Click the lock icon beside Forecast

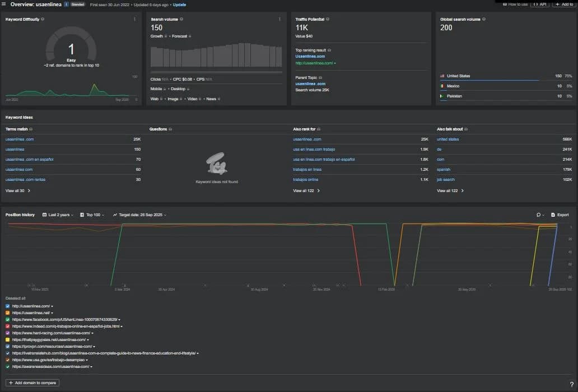point(190,36)
